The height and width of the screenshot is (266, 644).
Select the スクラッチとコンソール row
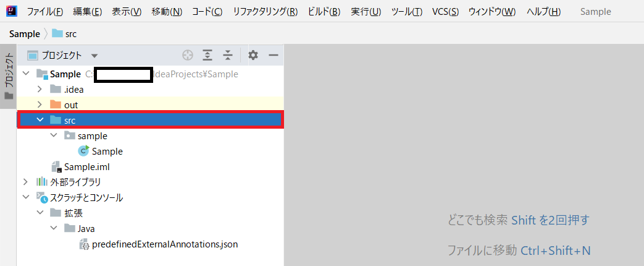(x=150, y=197)
